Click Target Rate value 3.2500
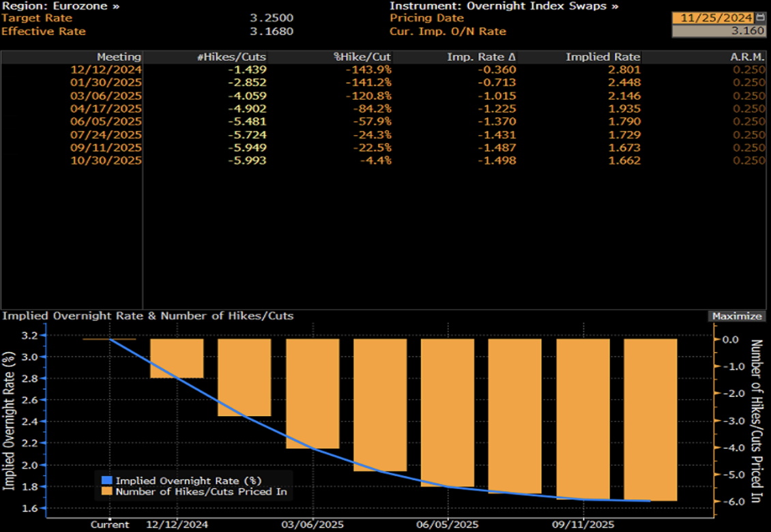The image size is (771, 532). coord(272,18)
